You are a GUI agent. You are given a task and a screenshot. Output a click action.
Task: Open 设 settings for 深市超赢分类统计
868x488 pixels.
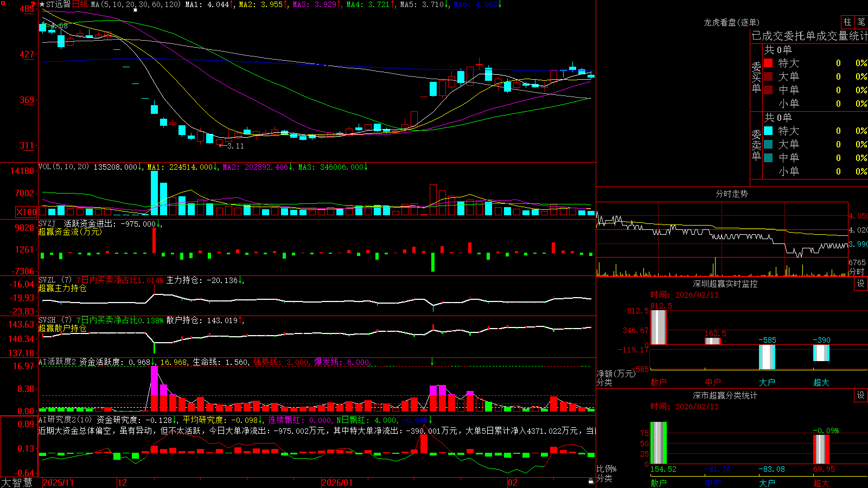[861, 395]
